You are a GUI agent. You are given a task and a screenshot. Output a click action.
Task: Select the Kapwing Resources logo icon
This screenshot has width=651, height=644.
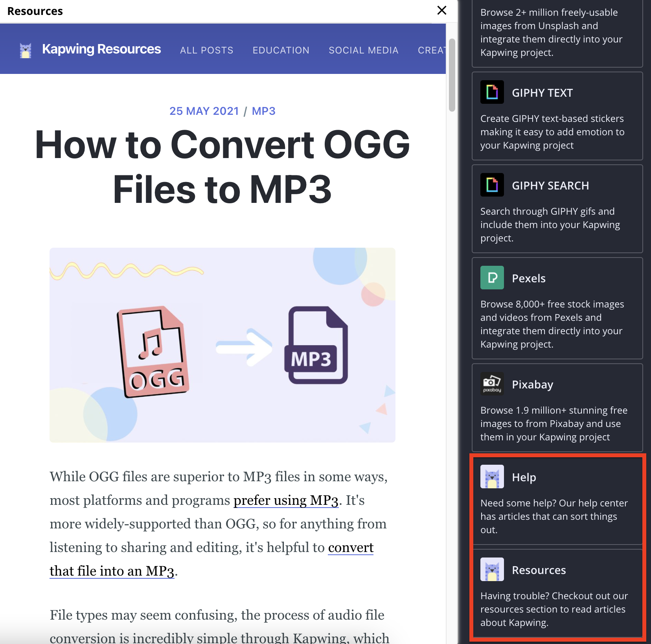[25, 49]
